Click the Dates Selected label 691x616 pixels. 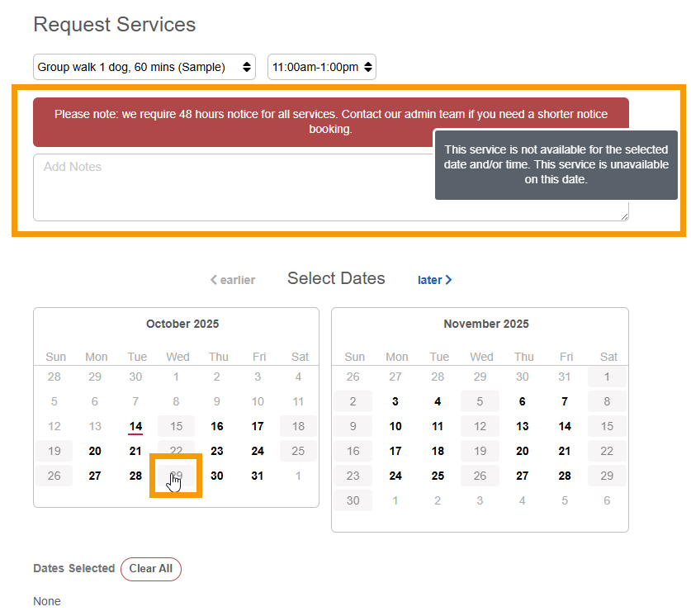pos(73,569)
